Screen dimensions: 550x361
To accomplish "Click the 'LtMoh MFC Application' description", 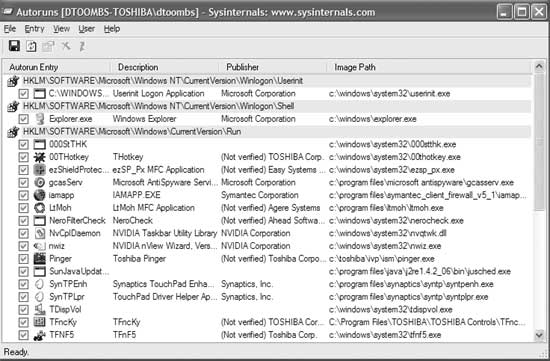I will pos(153,208).
